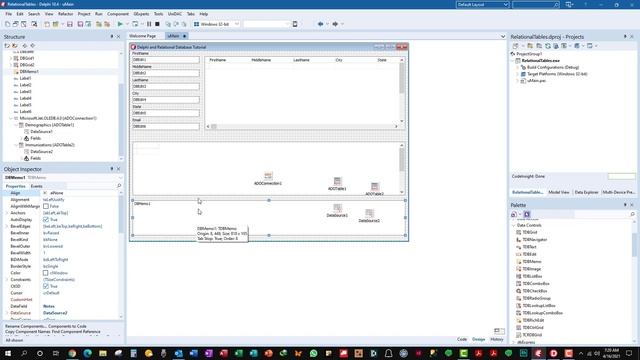640x360 pixels.
Task: Open the Component menu
Action: point(118,14)
